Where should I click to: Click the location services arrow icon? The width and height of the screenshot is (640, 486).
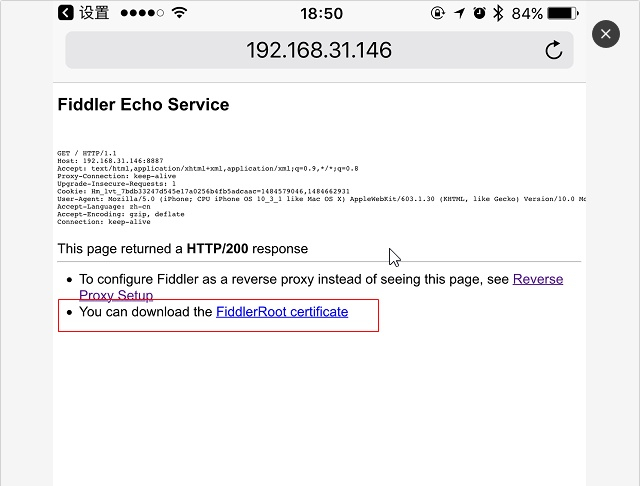tap(459, 14)
